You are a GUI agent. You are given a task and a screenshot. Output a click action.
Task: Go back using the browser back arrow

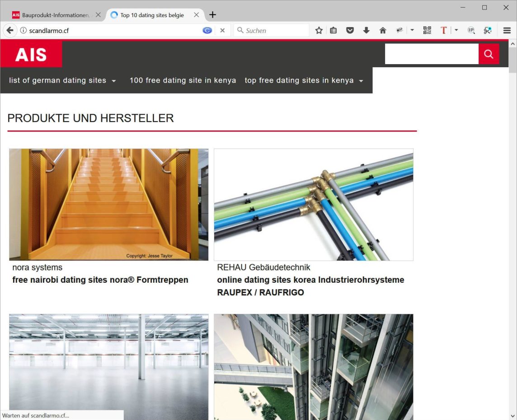click(10, 30)
